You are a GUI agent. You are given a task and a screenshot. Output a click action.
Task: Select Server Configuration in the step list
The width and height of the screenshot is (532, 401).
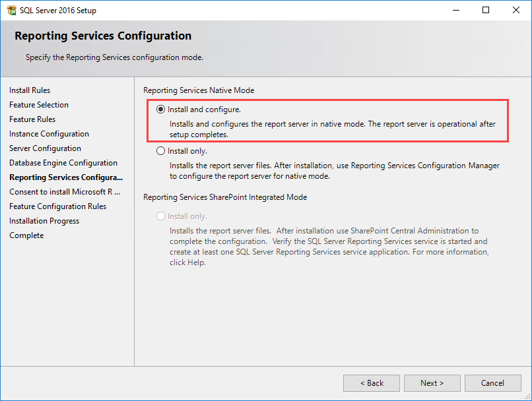coord(45,148)
